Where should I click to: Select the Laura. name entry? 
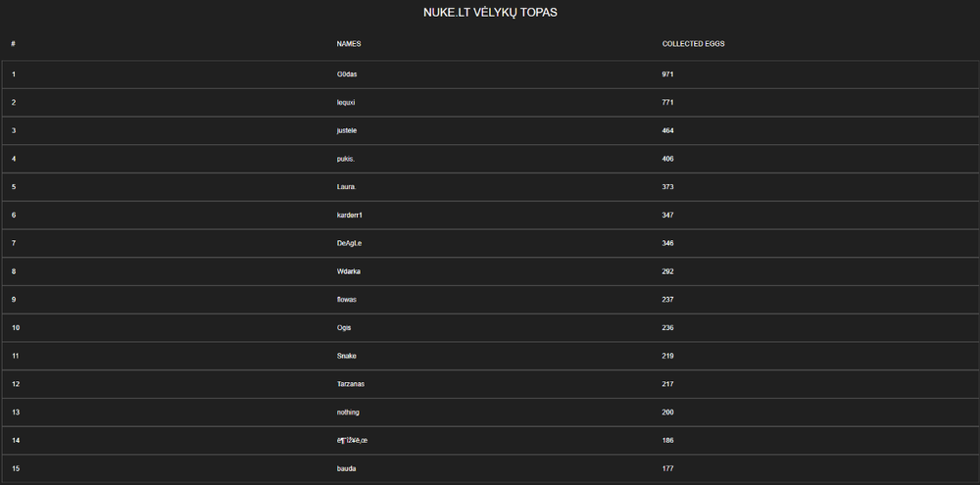[x=347, y=187]
